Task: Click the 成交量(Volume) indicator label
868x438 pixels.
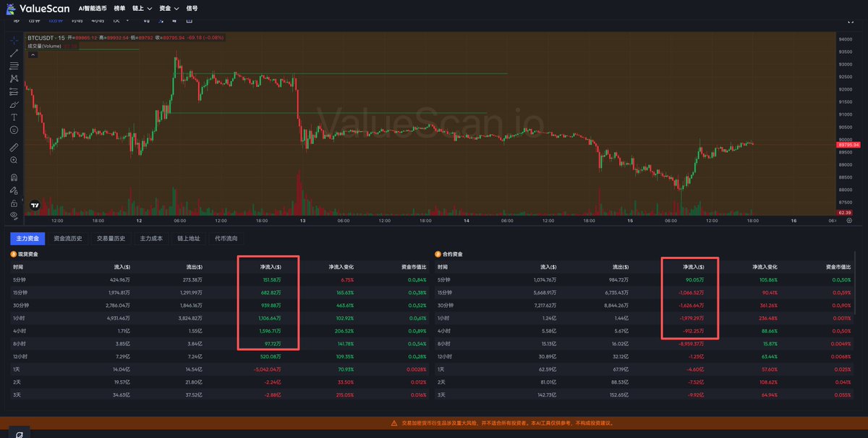Action: pos(45,46)
